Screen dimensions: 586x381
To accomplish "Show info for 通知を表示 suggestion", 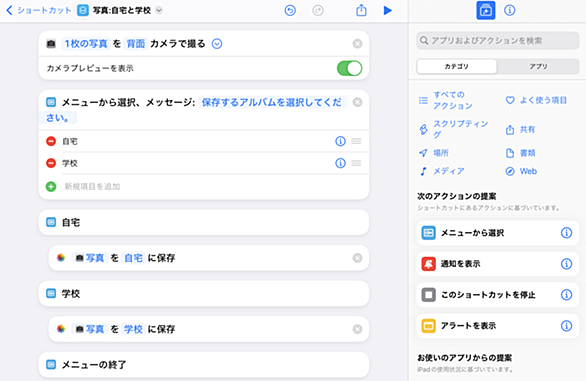I will (566, 264).
